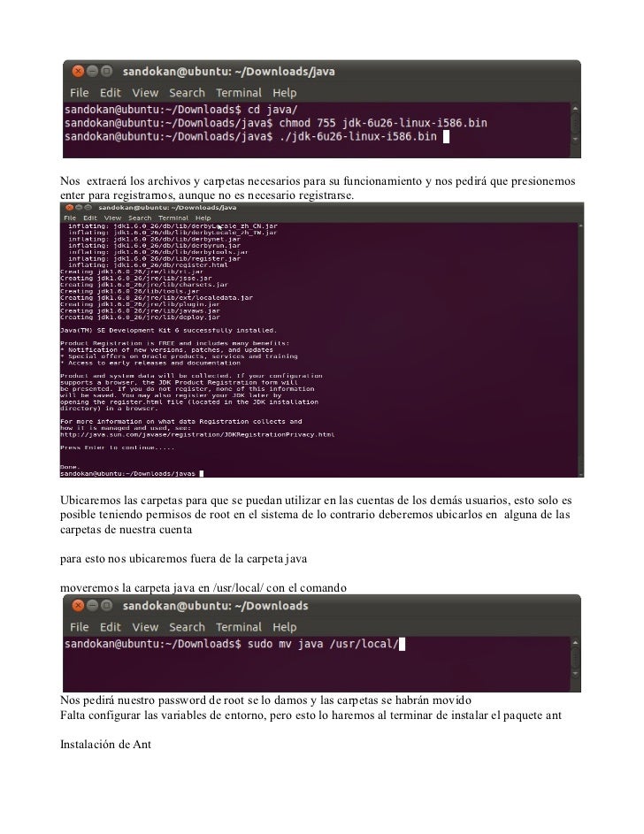Close the bottom ~/Downloads terminal window
Image resolution: width=644 pixels, height=834 pixels.
coord(78,605)
